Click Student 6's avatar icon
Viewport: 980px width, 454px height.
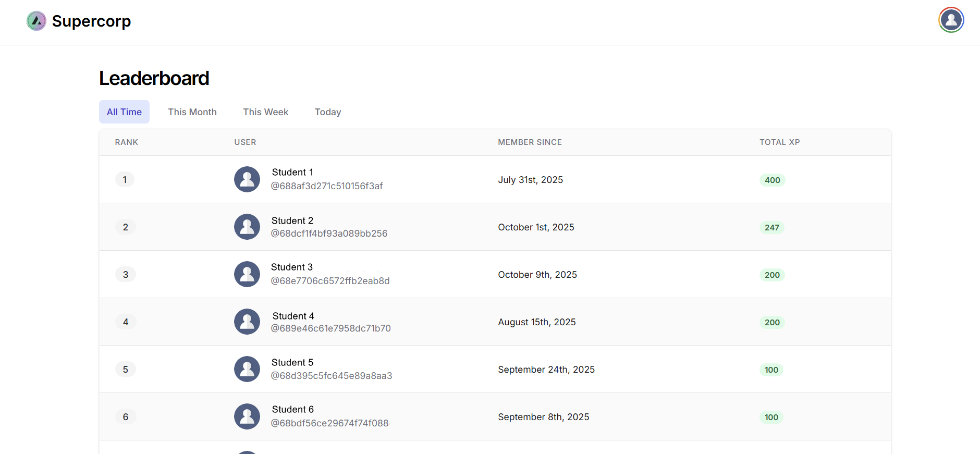[247, 416]
